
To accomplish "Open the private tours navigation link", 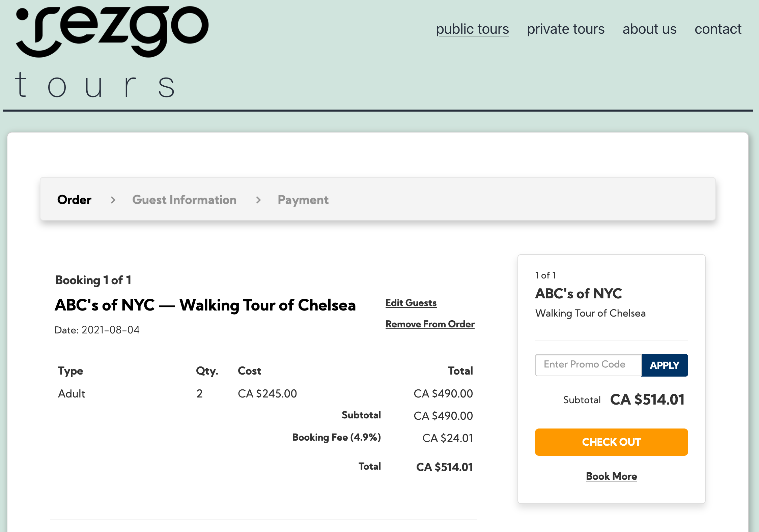I will tap(565, 29).
